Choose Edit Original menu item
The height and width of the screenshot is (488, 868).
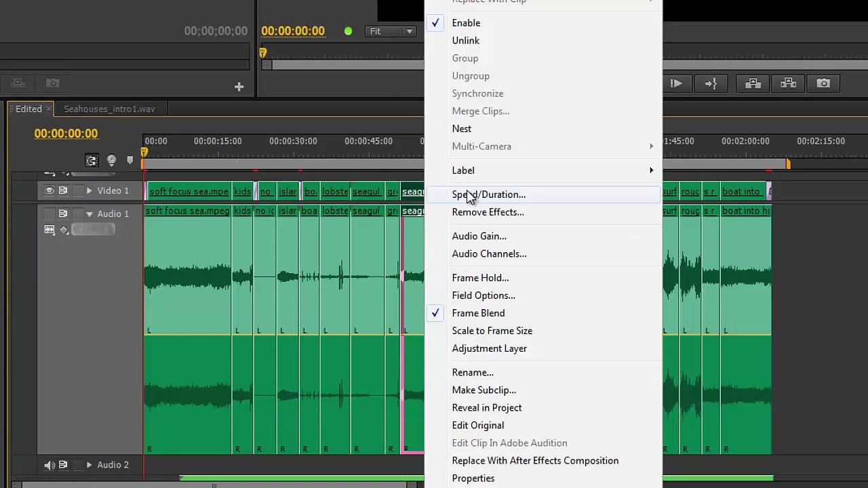[x=542, y=426]
